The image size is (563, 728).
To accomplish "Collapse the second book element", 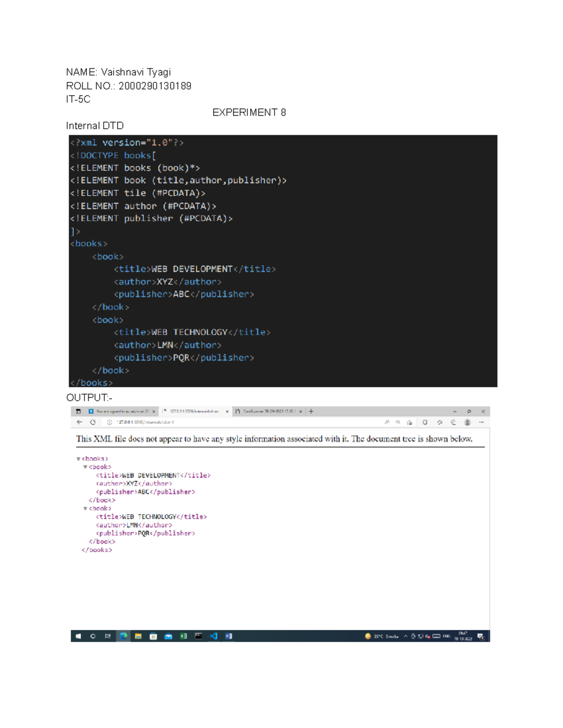I will click(85, 509).
